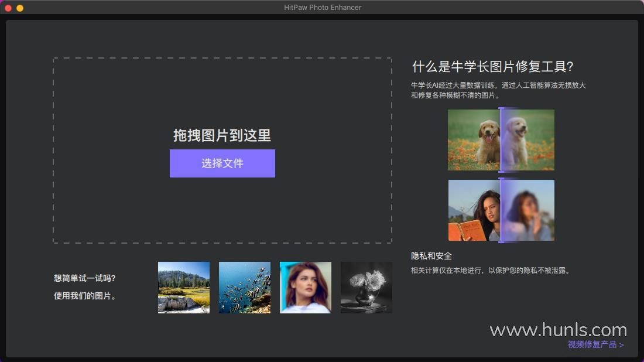
Task: Select the underwater fish sample image
Action: (x=245, y=288)
